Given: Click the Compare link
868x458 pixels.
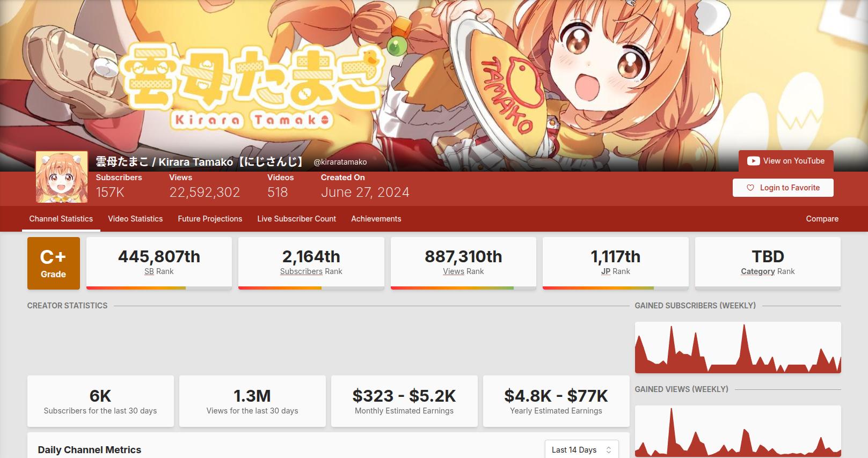Looking at the screenshot, I should (x=822, y=219).
